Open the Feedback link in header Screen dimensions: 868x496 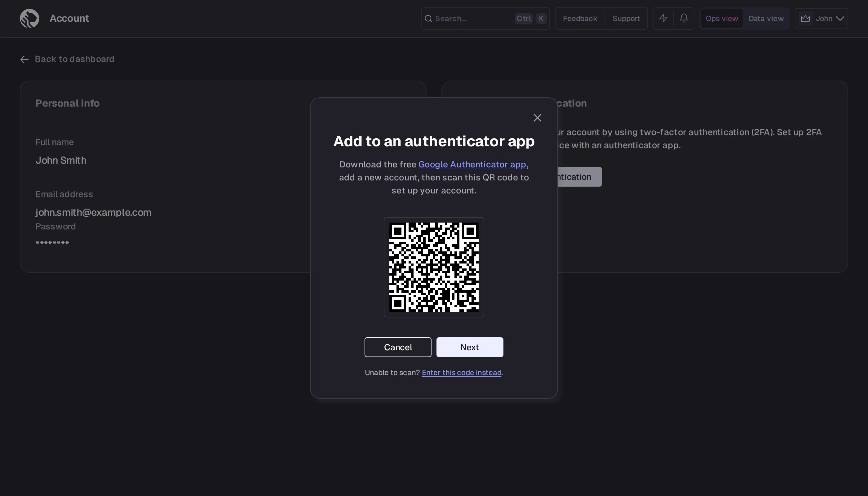click(580, 18)
